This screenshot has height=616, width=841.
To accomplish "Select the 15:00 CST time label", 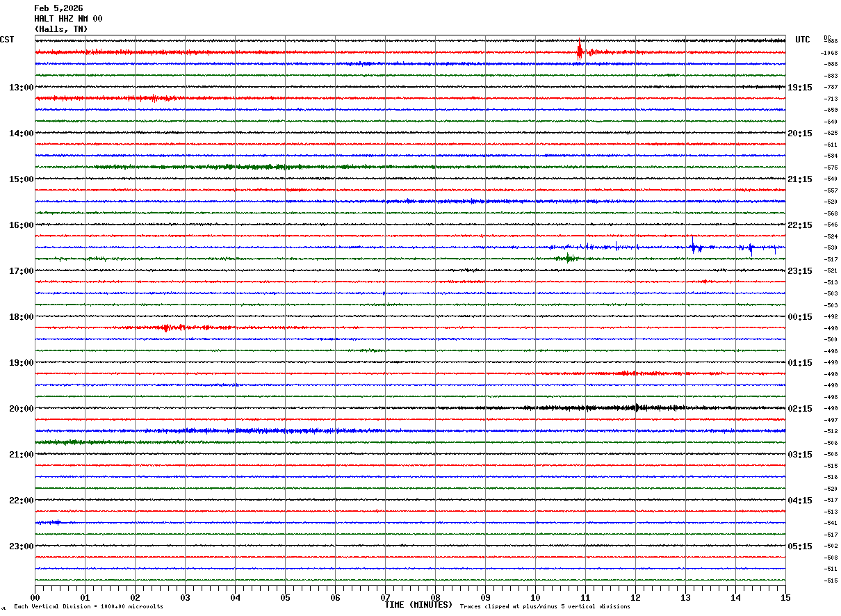I will coord(21,179).
